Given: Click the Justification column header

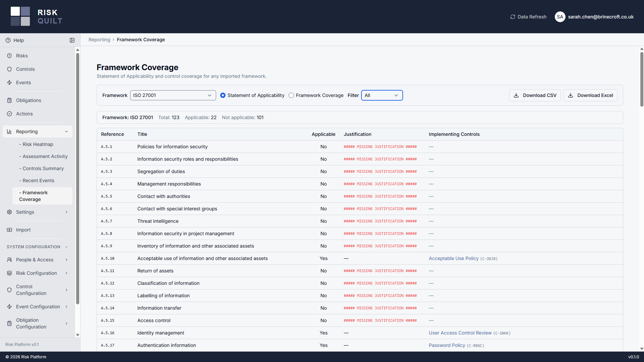Looking at the screenshot, I should 357,134.
